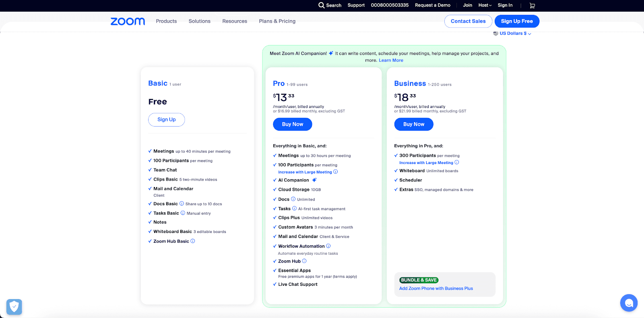This screenshot has width=644, height=318.
Task: Click the Search magnifier icon
Action: pos(321,5)
